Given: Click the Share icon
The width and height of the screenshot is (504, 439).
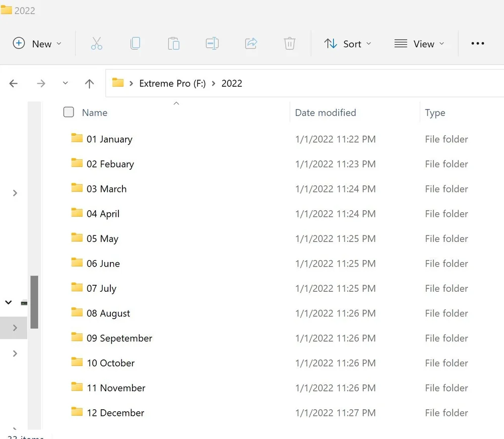Looking at the screenshot, I should point(251,43).
